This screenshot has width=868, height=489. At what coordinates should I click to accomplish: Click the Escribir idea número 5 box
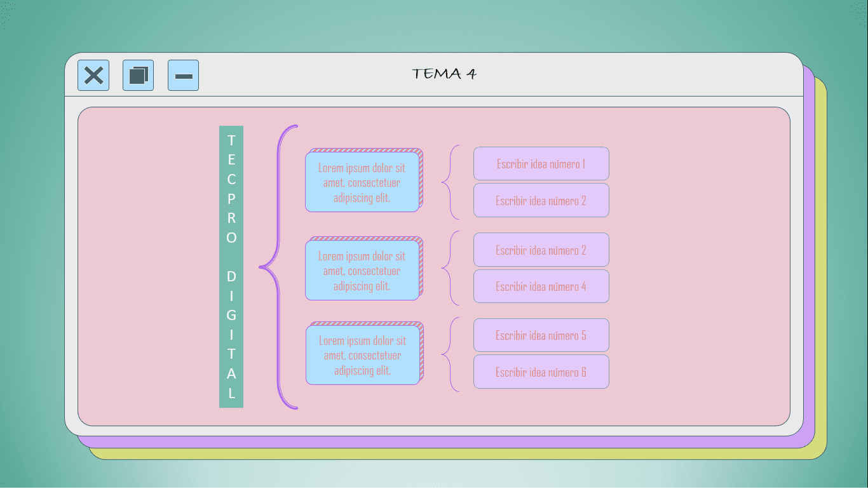(x=541, y=335)
